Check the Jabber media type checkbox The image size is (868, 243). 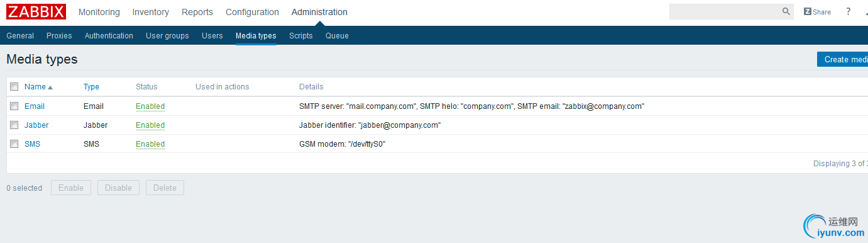(x=14, y=125)
